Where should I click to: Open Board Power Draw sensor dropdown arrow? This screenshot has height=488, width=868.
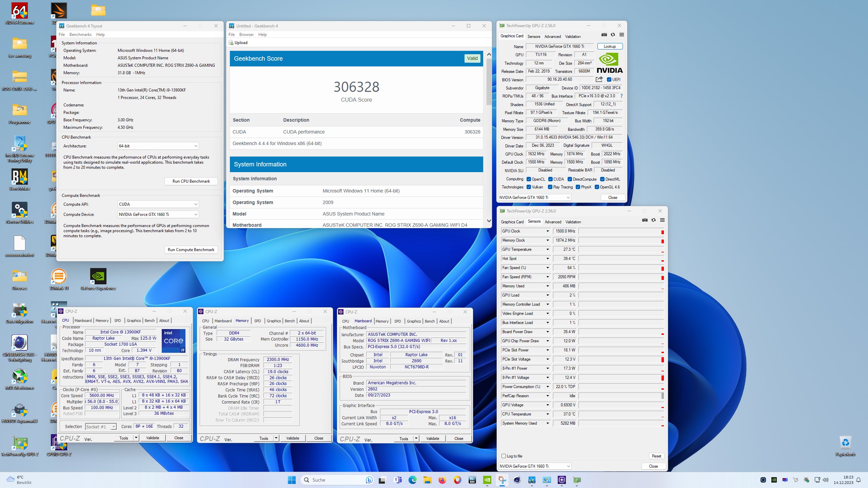click(548, 332)
